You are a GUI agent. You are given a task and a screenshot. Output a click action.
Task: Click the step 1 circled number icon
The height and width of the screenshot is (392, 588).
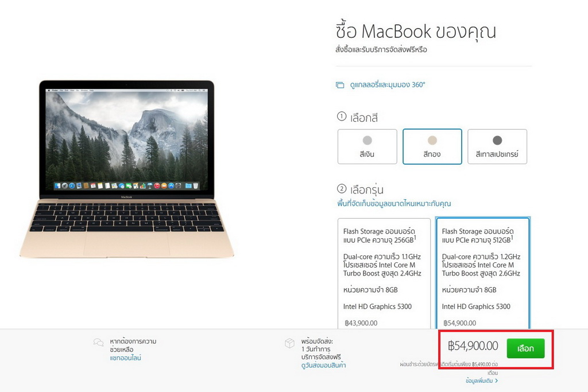click(x=341, y=117)
